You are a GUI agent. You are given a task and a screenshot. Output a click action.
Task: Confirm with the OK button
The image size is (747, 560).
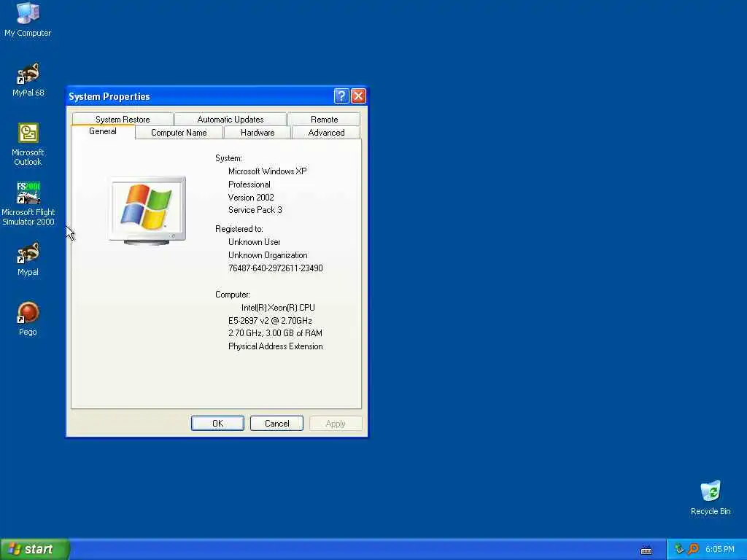tap(217, 424)
